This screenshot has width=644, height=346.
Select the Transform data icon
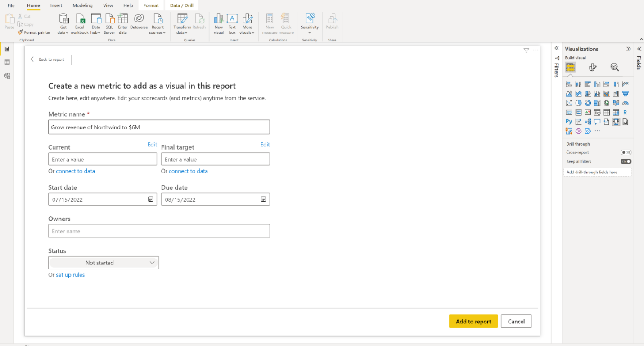(182, 19)
